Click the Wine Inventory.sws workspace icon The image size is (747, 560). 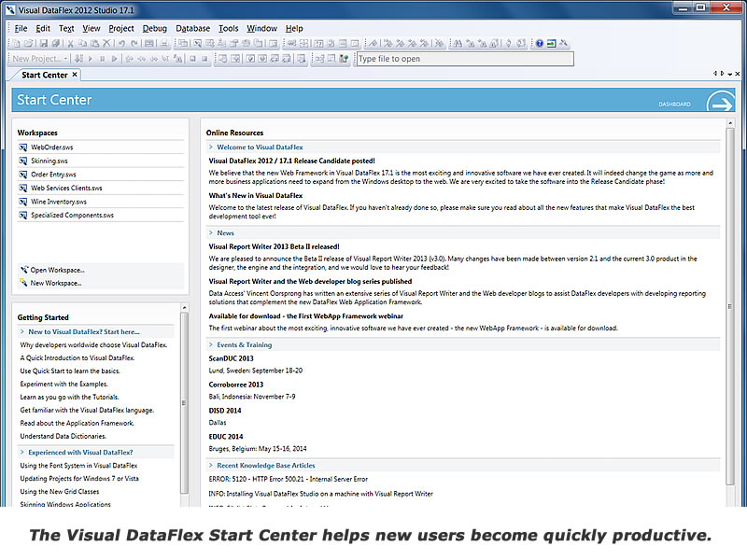coord(22,202)
